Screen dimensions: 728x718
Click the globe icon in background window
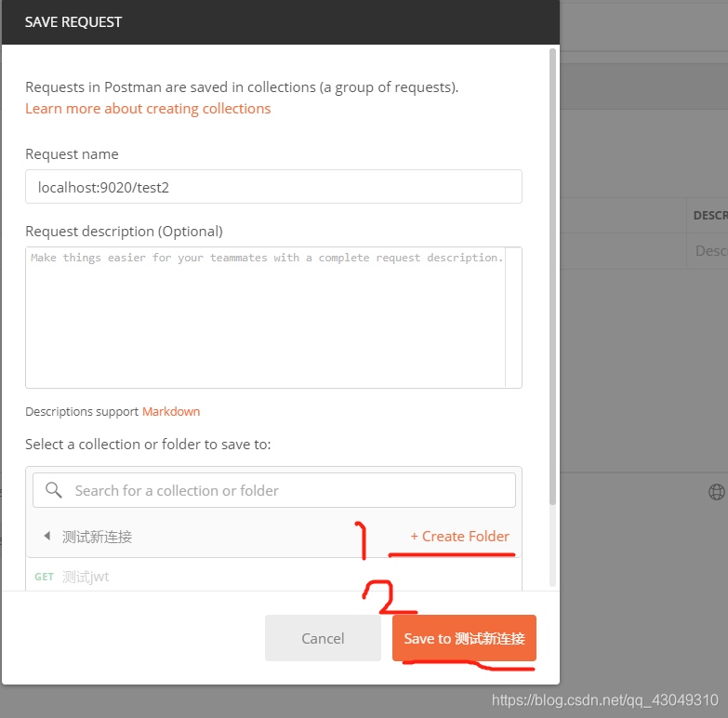(717, 491)
